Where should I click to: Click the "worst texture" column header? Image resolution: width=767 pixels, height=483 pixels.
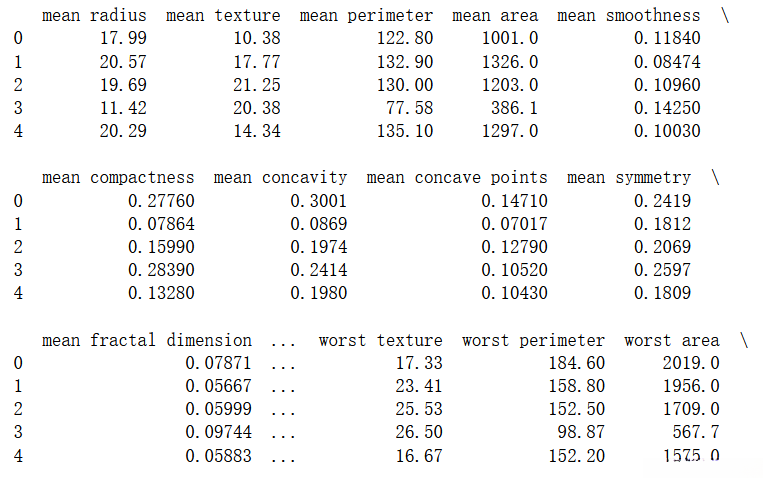click(380, 340)
